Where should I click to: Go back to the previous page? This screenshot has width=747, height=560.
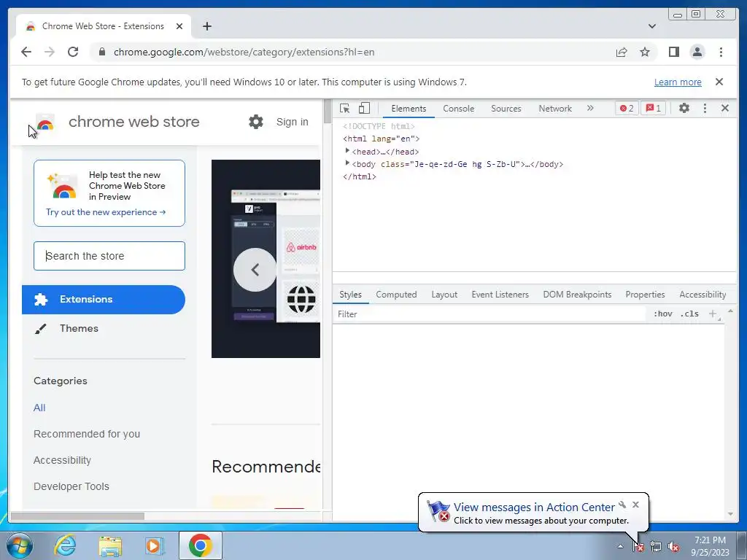26,52
